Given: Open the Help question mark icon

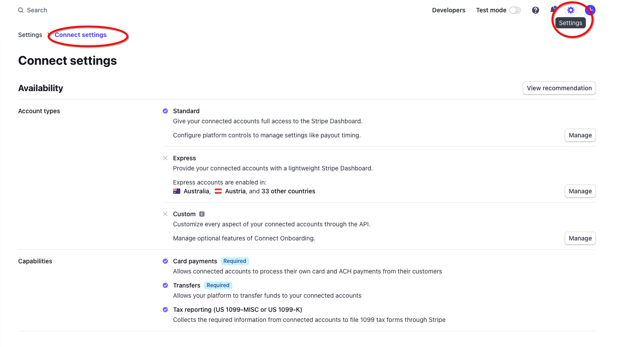Looking at the screenshot, I should [535, 10].
